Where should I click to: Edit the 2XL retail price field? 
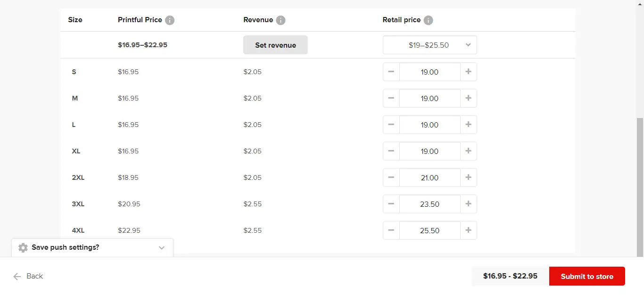point(429,177)
